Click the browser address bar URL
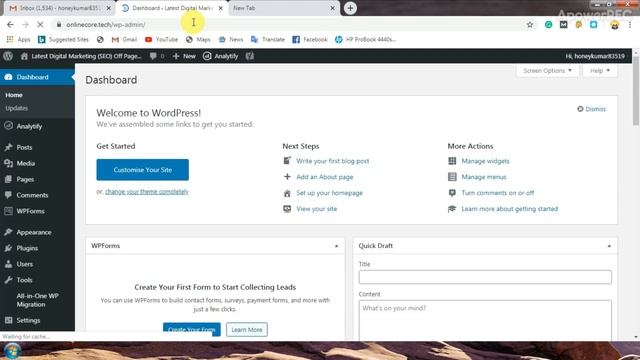The width and height of the screenshot is (640, 360). (106, 24)
